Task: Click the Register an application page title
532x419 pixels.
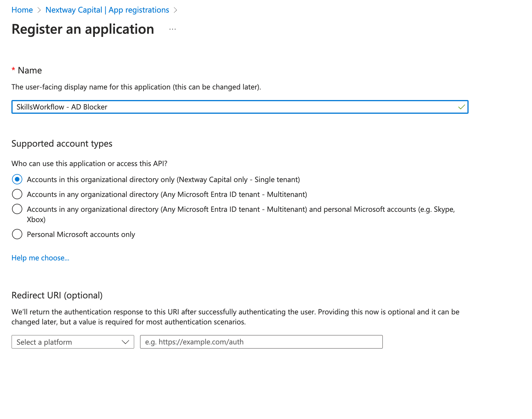Action: 83,29
